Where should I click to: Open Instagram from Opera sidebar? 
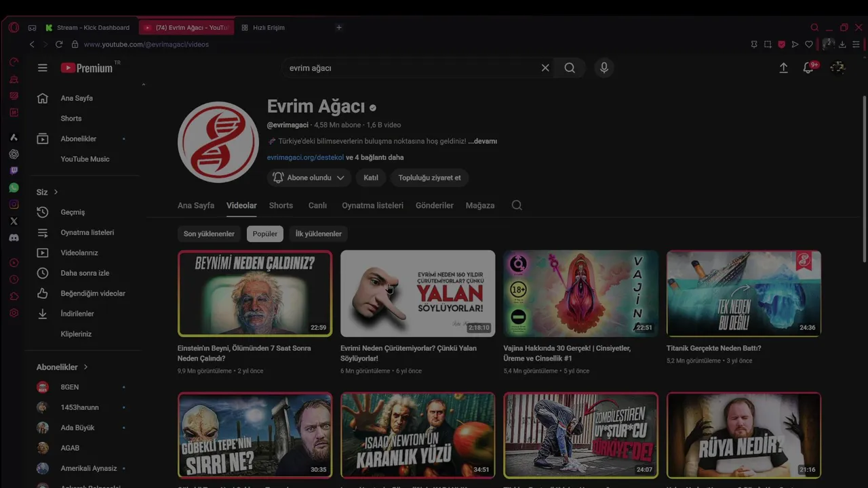click(x=14, y=204)
